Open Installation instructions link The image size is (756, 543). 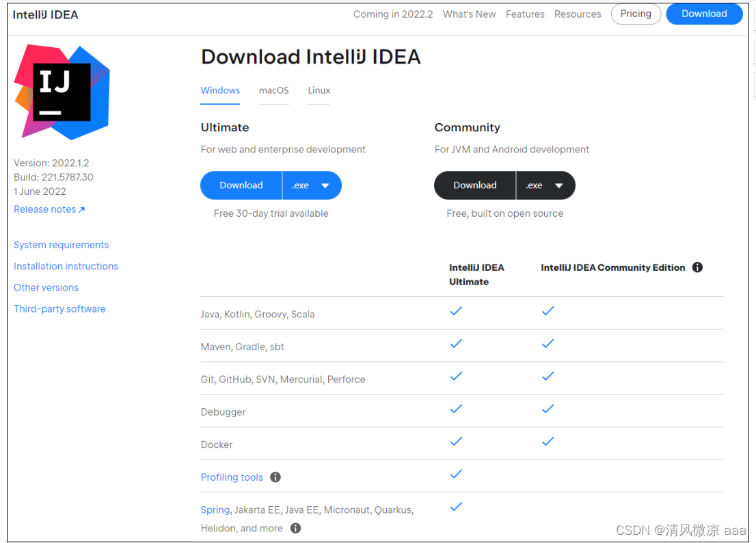66,266
